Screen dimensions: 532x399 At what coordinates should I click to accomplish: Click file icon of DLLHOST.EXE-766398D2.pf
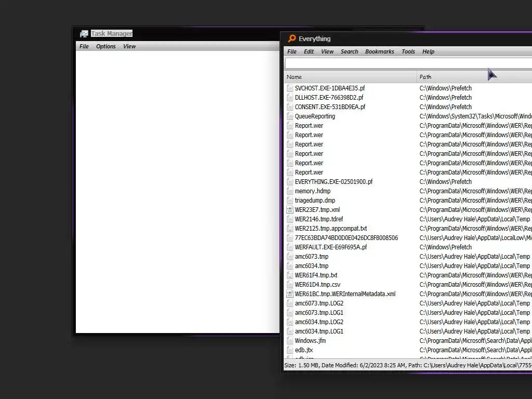pos(290,97)
